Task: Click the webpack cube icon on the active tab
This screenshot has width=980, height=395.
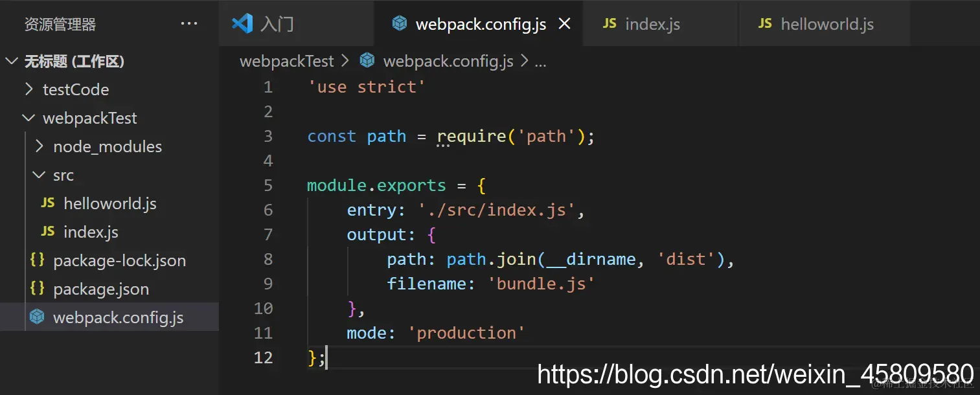Action: (400, 24)
